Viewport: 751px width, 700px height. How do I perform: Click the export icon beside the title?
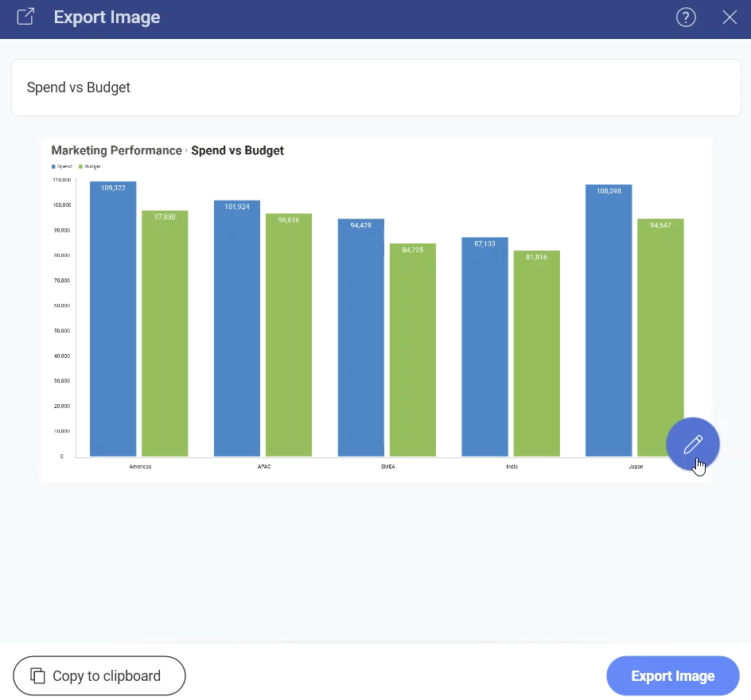coord(26,17)
